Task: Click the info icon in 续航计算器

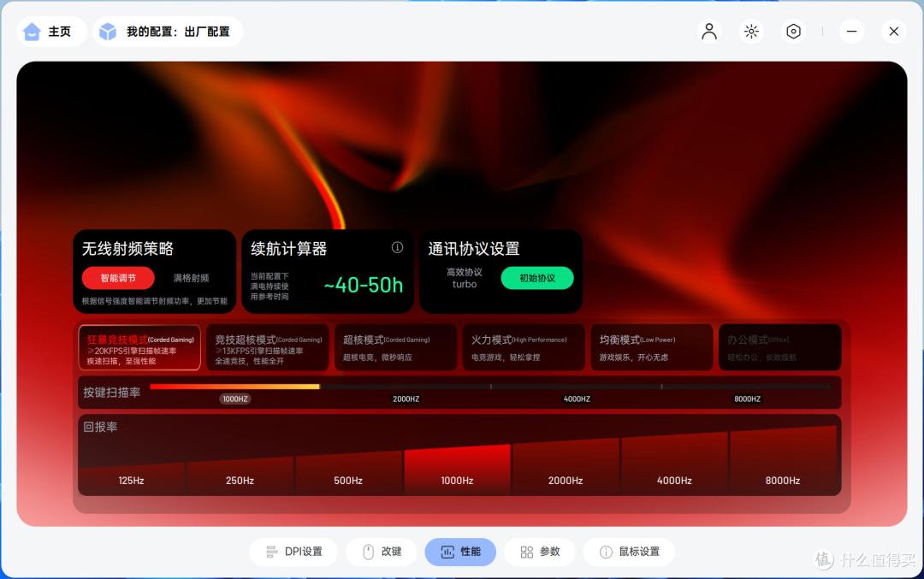Action: tap(397, 247)
